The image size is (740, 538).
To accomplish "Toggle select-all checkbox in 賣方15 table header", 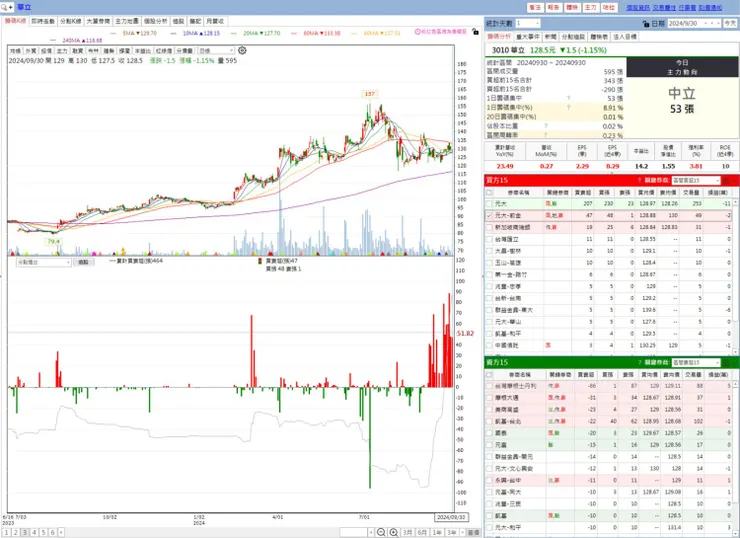I will (489, 375).
